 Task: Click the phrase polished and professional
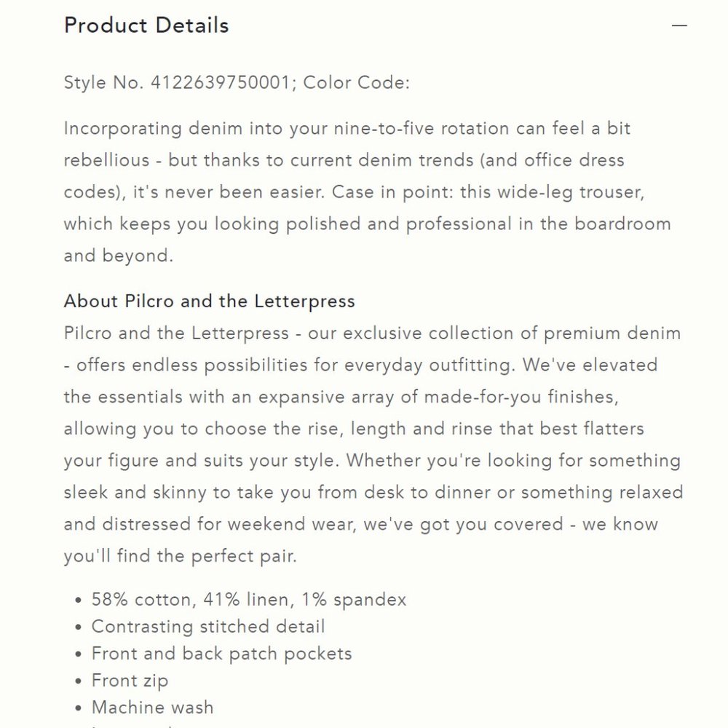point(399,223)
